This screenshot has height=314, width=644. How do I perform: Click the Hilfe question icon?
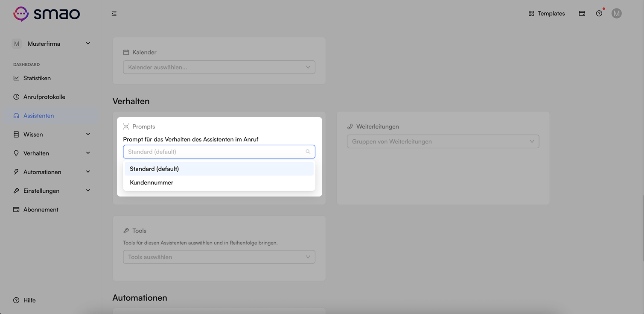point(16,300)
